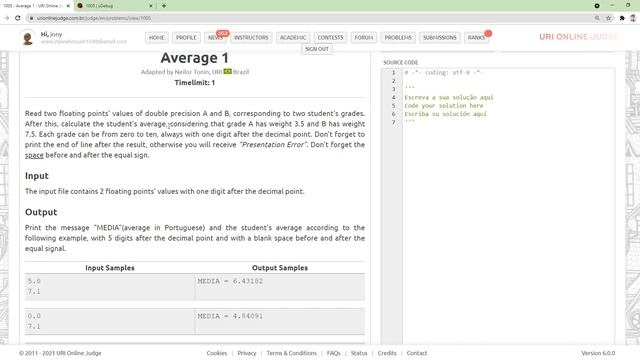
Task: Open the Chrome profile avatar
Action: pos(633,18)
